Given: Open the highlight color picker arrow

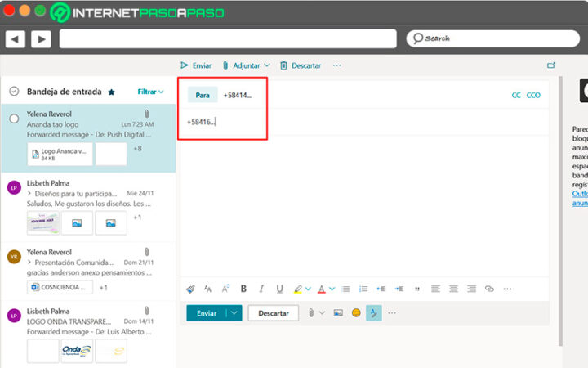Looking at the screenshot, I should coord(308,289).
